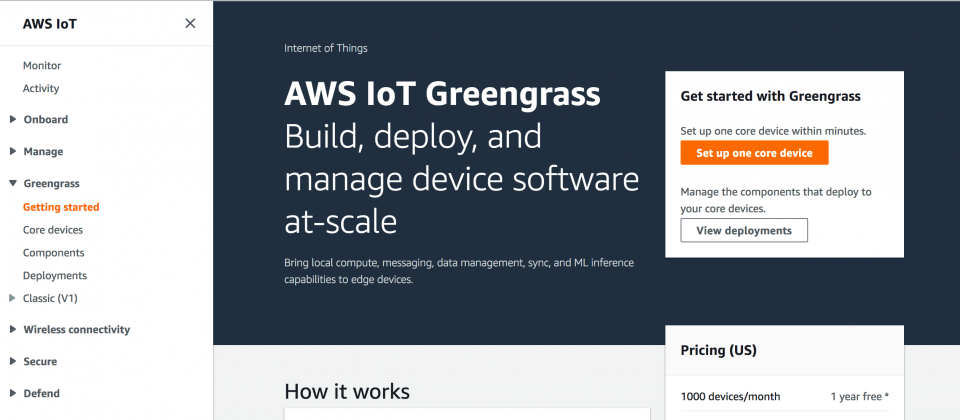
Task: Go to Core devices
Action: tap(53, 230)
